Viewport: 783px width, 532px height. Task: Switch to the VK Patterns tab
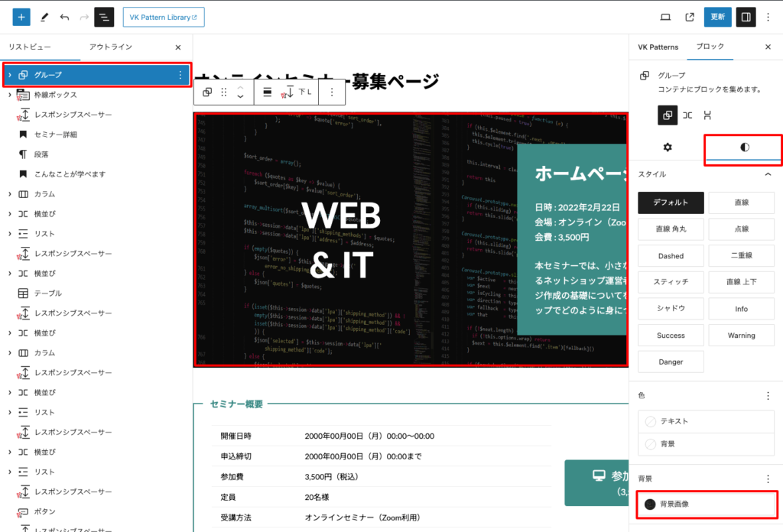tap(658, 47)
